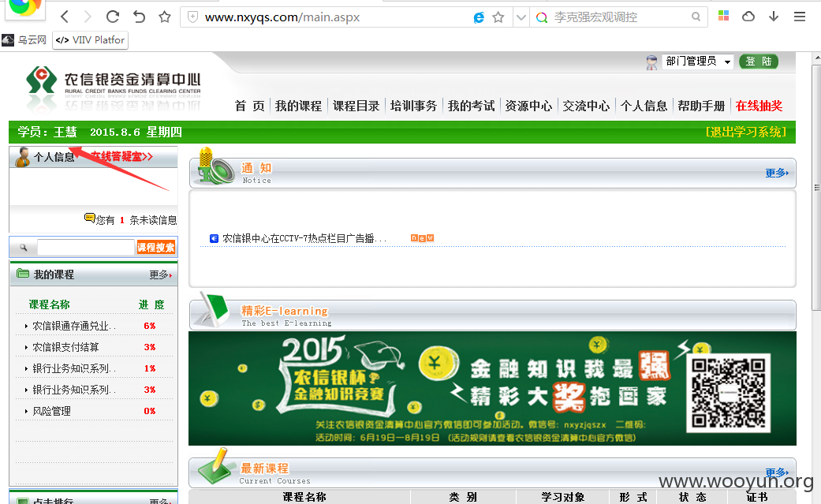The width and height of the screenshot is (821, 504).
Task: Click the green laptop E-learning icon
Action: click(x=214, y=310)
